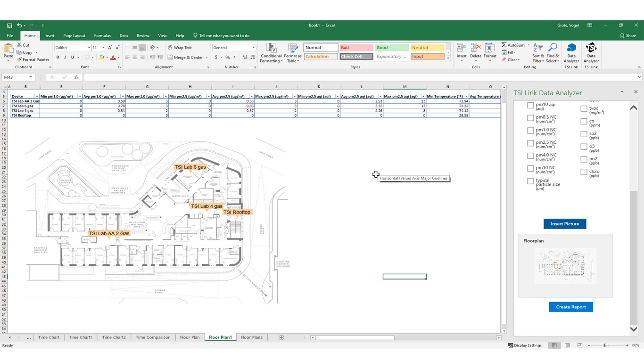644x362 pixels.
Task: Toggle bold formatting
Action: pos(58,58)
